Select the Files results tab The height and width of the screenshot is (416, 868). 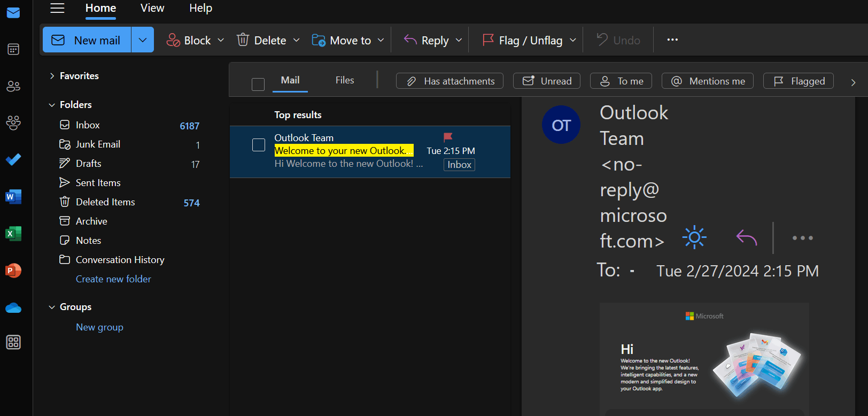[x=345, y=80]
